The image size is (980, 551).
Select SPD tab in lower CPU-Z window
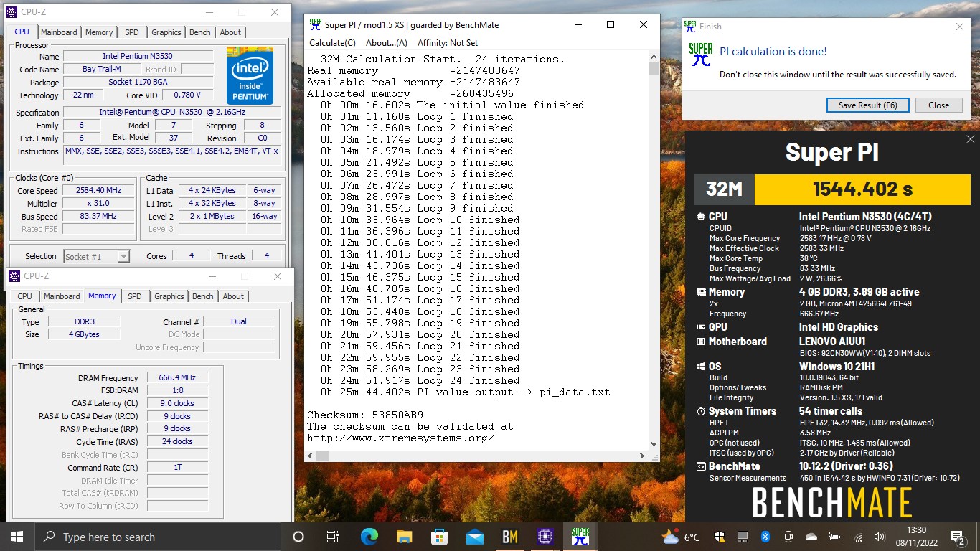[135, 296]
